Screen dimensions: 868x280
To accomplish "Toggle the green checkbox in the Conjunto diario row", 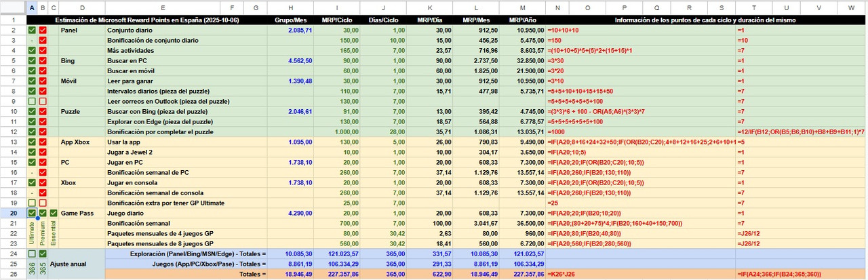I will [x=32, y=31].
